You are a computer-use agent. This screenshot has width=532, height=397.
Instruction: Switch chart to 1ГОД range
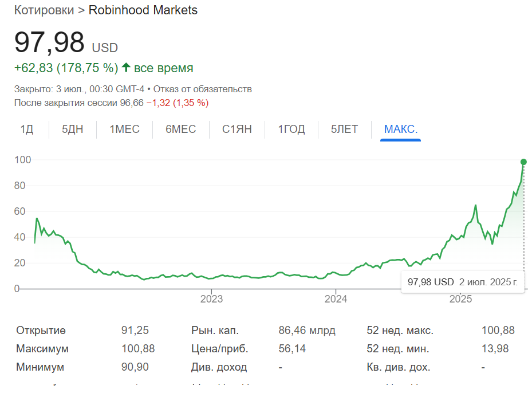pos(291,129)
